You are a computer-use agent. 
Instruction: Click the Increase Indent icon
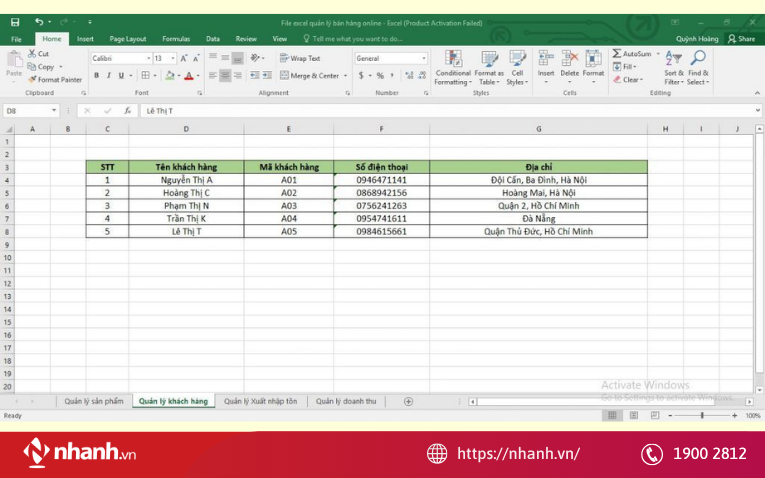click(x=267, y=75)
